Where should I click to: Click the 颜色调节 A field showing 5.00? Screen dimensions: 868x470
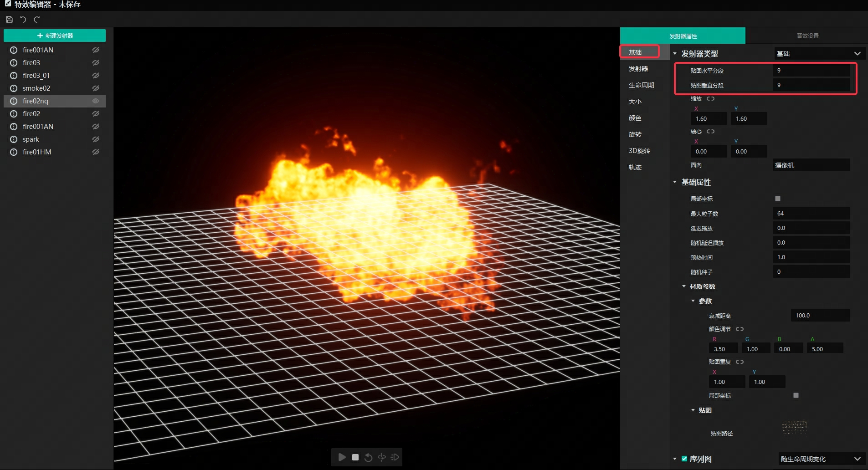click(x=825, y=349)
